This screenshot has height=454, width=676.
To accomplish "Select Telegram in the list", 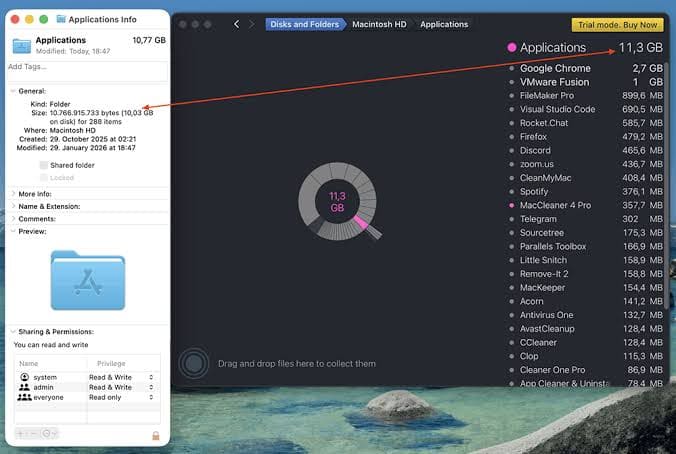I will (x=586, y=219).
